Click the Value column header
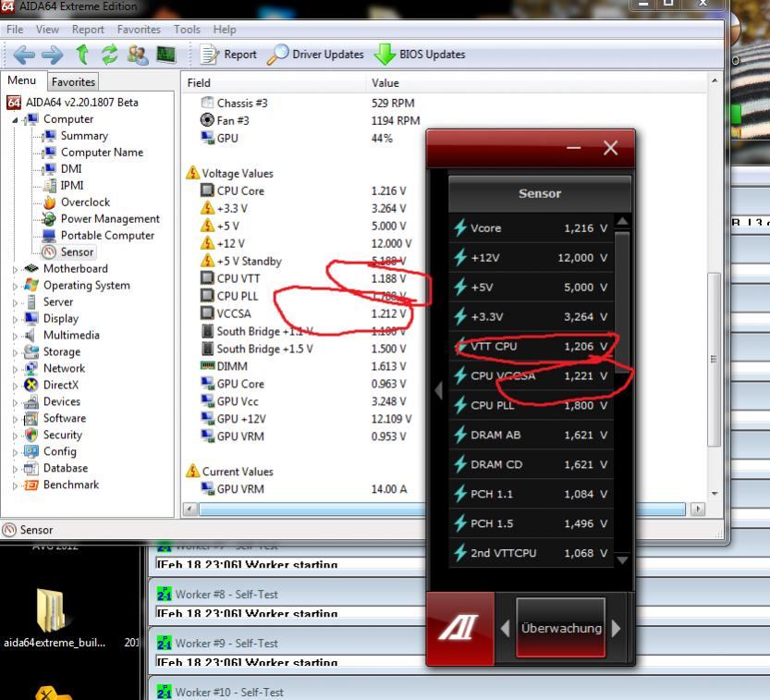 [x=536, y=83]
